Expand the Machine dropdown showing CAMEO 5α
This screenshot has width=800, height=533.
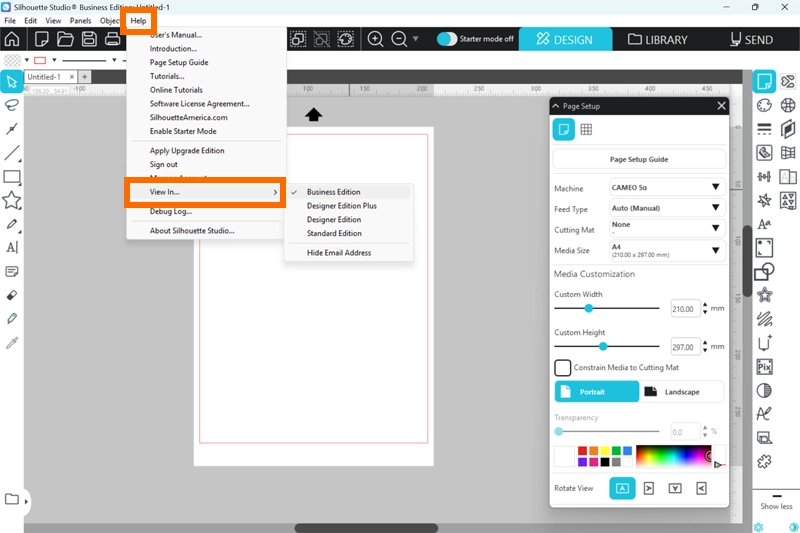pos(667,187)
